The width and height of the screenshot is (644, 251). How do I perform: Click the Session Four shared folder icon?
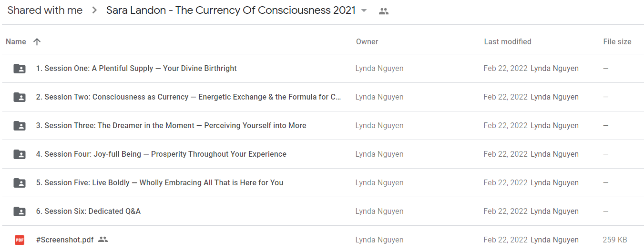20,154
